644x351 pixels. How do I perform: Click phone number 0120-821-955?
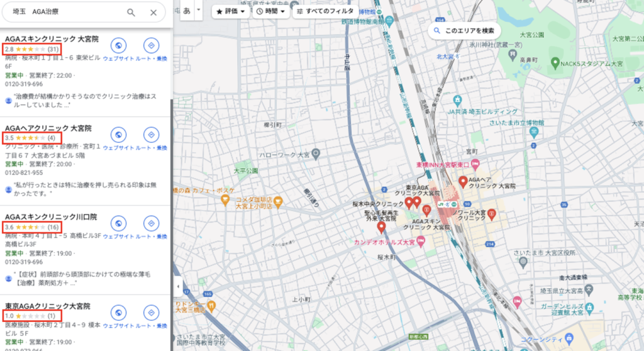click(x=24, y=173)
